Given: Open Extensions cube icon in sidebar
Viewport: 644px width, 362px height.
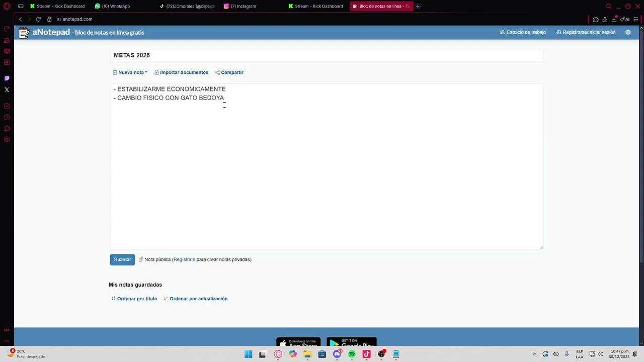Looking at the screenshot, I should pos(7,128).
